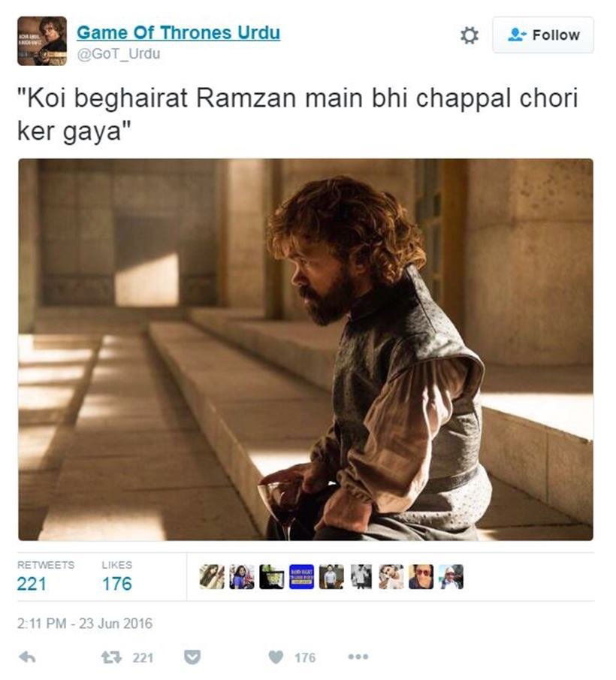Open the account's profile avatar
616x680 pixels.
(x=42, y=41)
